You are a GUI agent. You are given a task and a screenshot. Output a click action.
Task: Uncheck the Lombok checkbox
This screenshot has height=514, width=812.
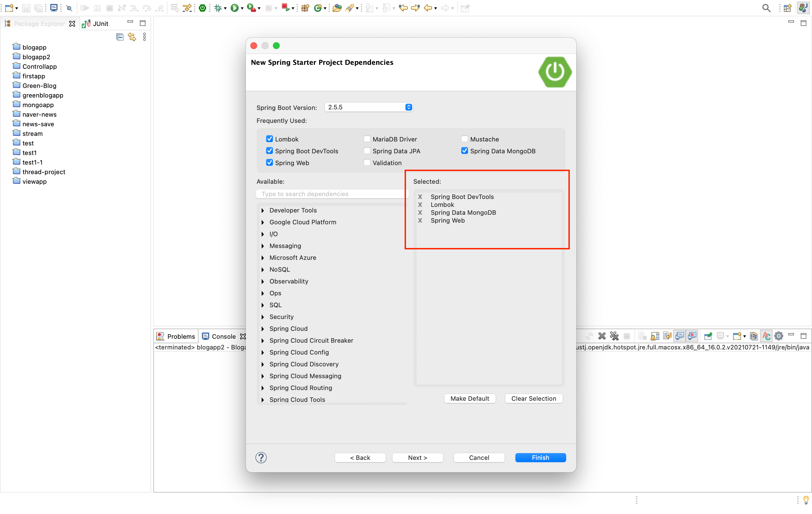[x=270, y=139]
